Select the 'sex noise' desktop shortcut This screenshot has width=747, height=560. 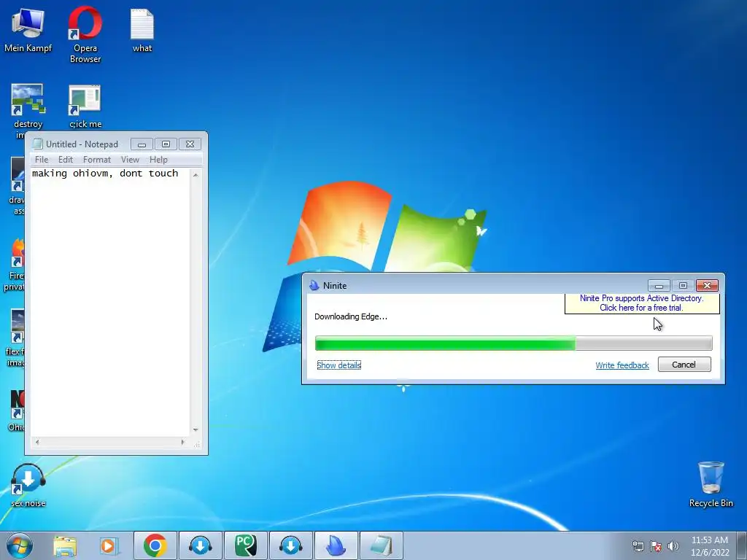[x=28, y=485]
